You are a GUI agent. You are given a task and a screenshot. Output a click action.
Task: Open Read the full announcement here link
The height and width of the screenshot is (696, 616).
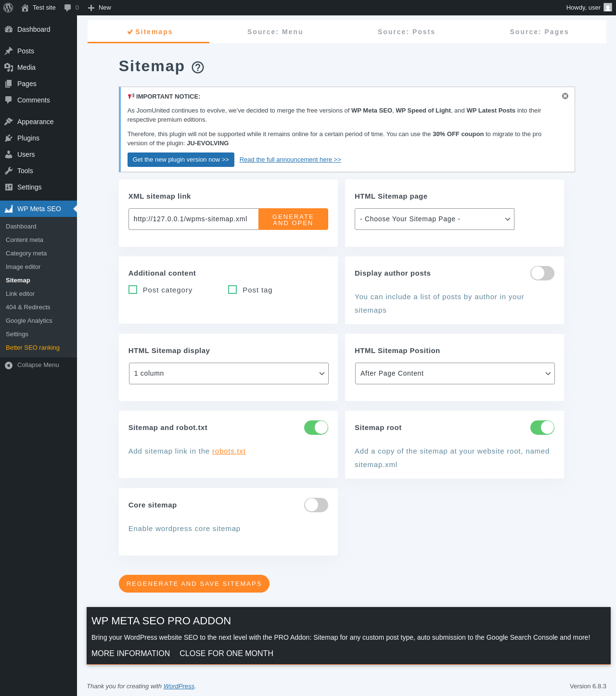(x=290, y=160)
